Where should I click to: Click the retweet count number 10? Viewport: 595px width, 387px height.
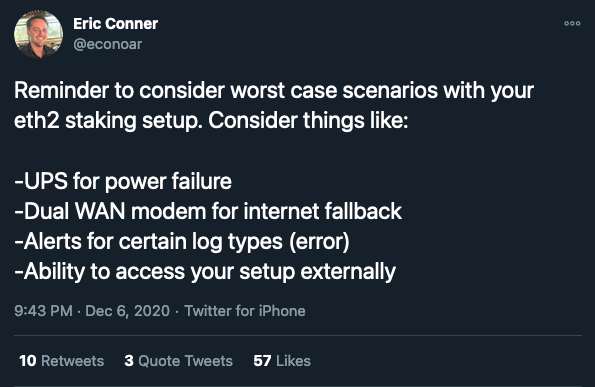click(28, 361)
